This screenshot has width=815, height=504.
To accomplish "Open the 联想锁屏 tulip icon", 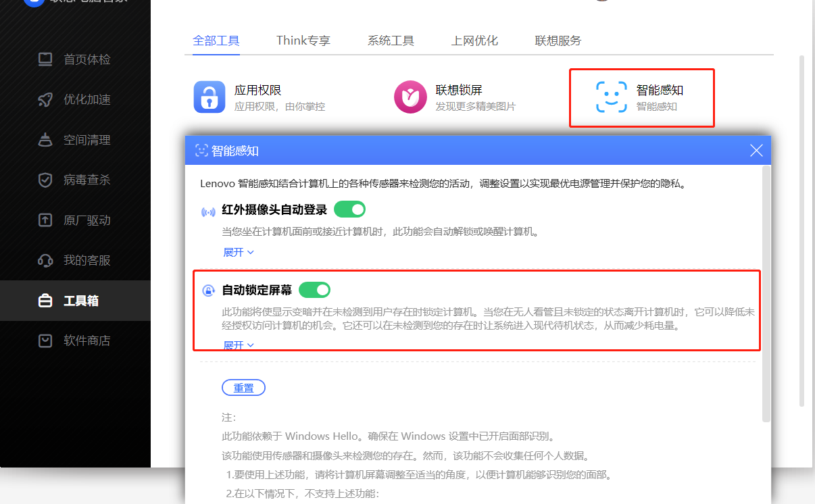I will (410, 97).
